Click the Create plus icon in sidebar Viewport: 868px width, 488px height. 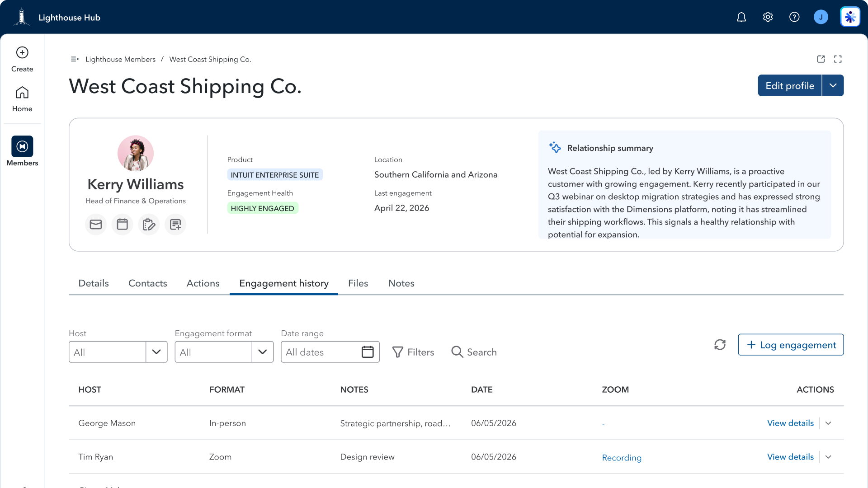(22, 52)
